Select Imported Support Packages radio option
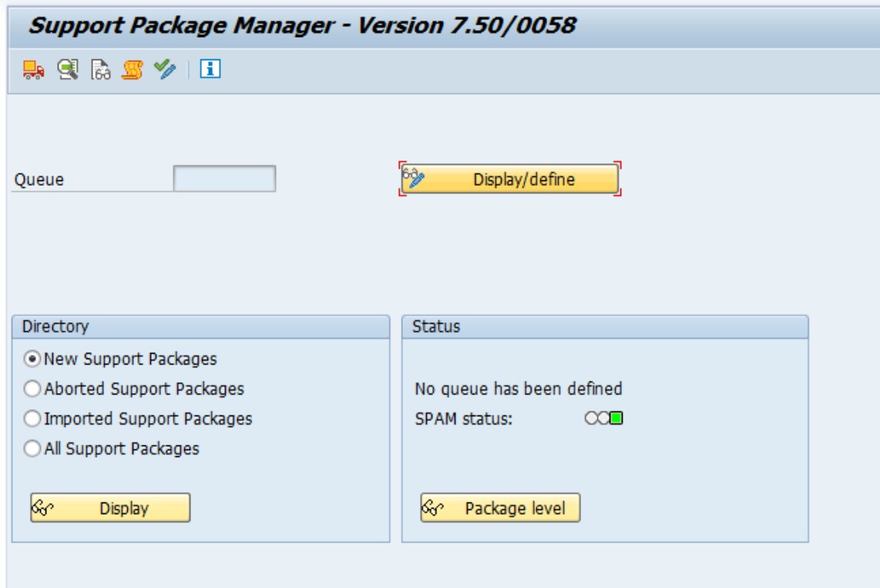880x588 pixels. 32,419
